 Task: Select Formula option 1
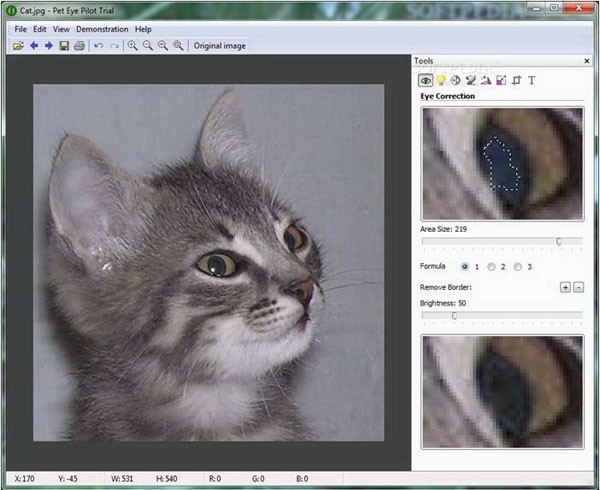[465, 267]
